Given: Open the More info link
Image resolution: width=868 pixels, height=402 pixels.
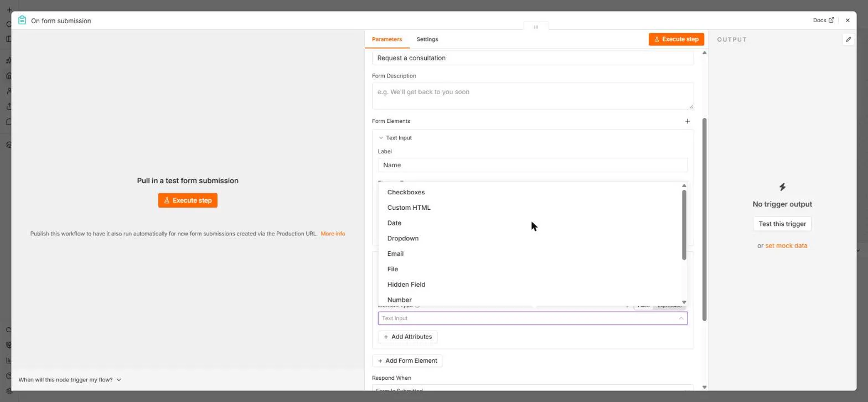Looking at the screenshot, I should pyautogui.click(x=333, y=234).
